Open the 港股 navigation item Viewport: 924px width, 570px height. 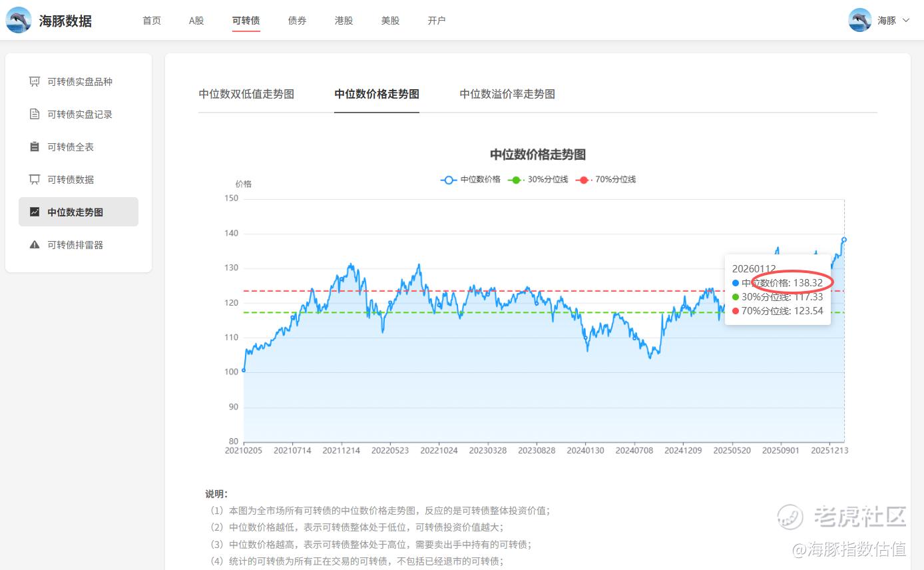click(344, 21)
